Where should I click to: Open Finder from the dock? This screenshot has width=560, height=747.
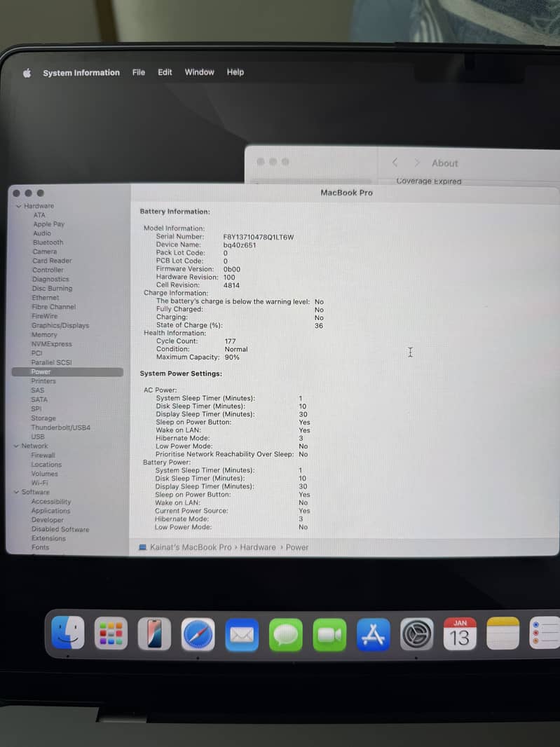[68, 634]
